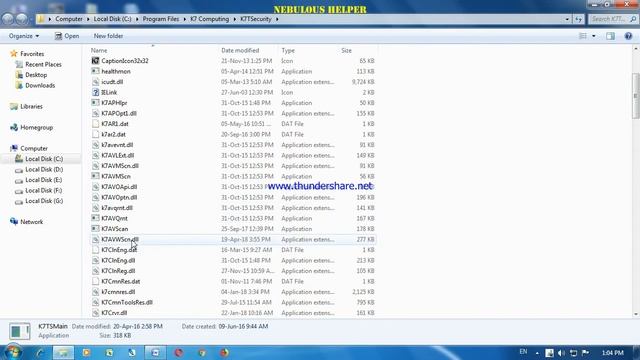This screenshot has width=640, height=360.
Task: Click the clock showing 1:04 PM
Action: [x=613, y=353]
